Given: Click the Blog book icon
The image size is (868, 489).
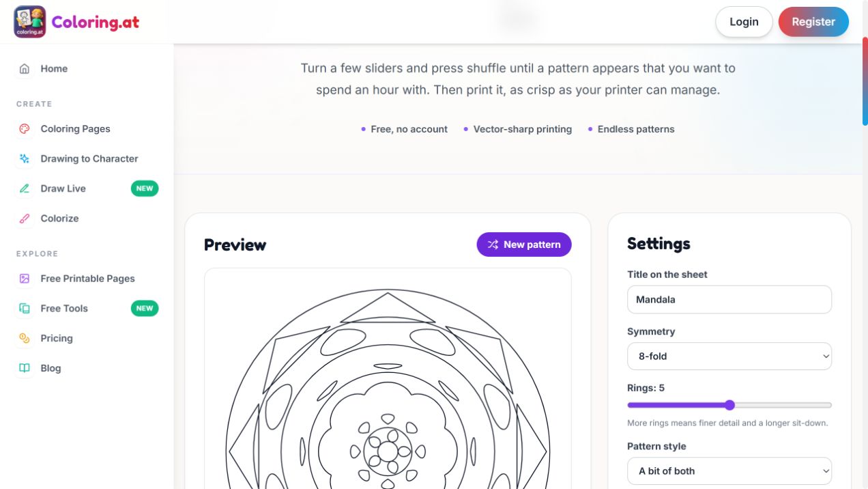Looking at the screenshot, I should pyautogui.click(x=25, y=368).
